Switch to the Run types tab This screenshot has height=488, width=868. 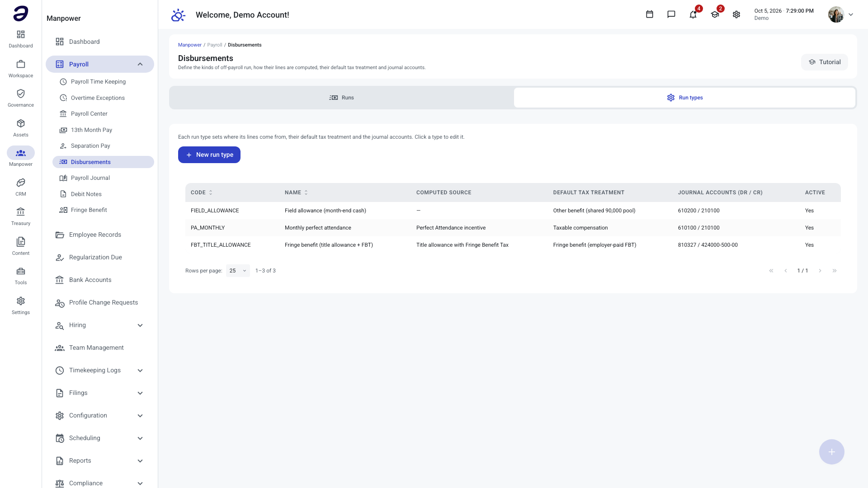[684, 98]
